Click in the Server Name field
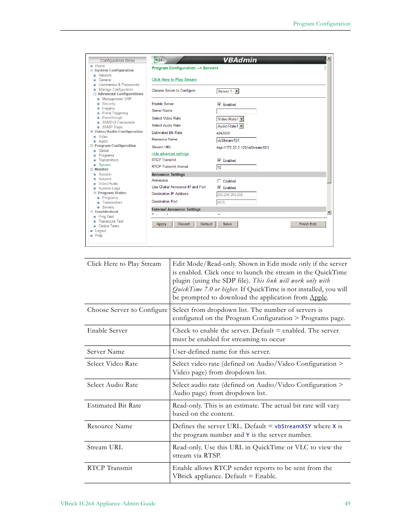 [236, 111]
